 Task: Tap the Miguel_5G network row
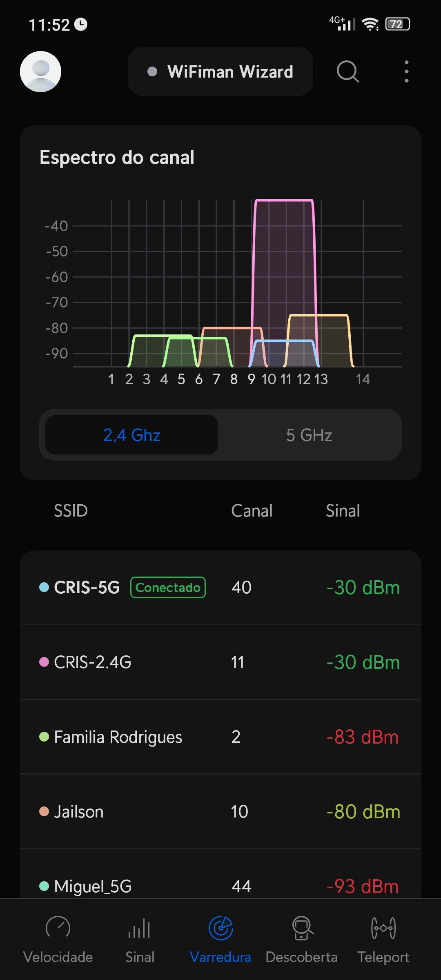pyautogui.click(x=220, y=885)
